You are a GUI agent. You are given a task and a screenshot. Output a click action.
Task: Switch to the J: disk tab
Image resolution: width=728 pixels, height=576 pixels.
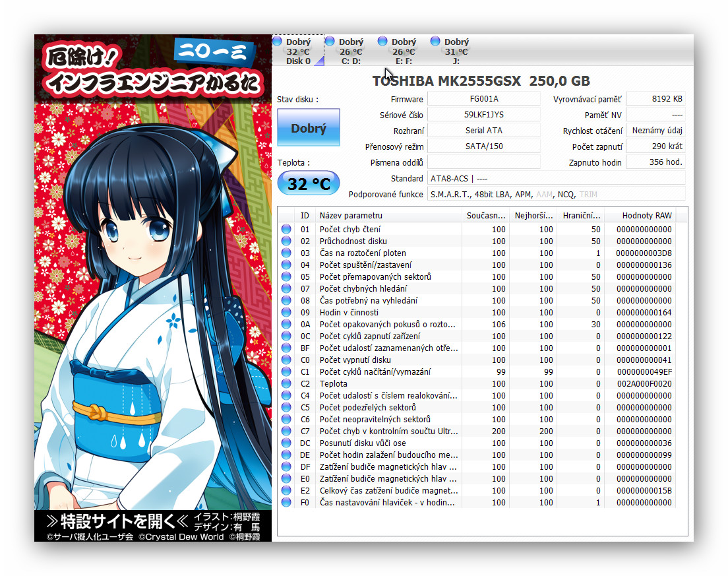(456, 51)
